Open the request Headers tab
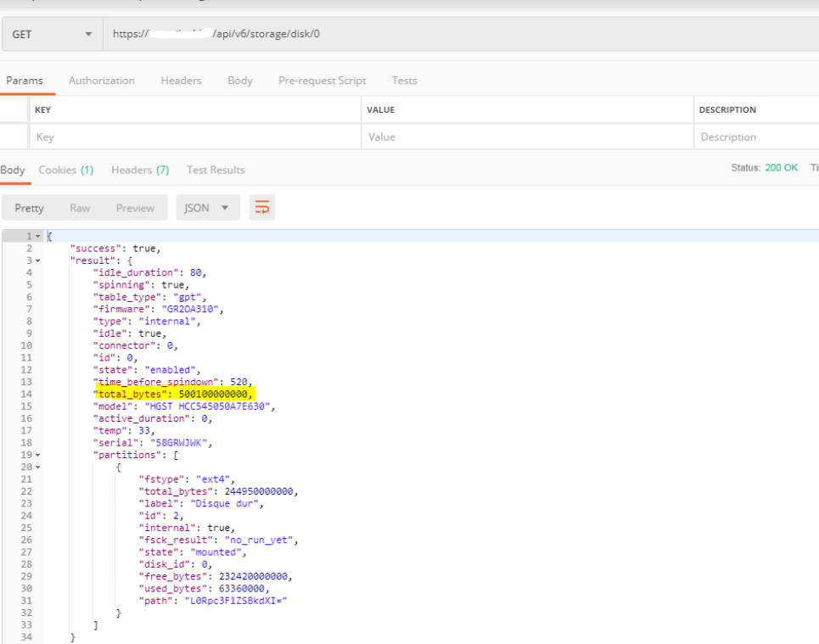The width and height of the screenshot is (819, 644). click(181, 81)
